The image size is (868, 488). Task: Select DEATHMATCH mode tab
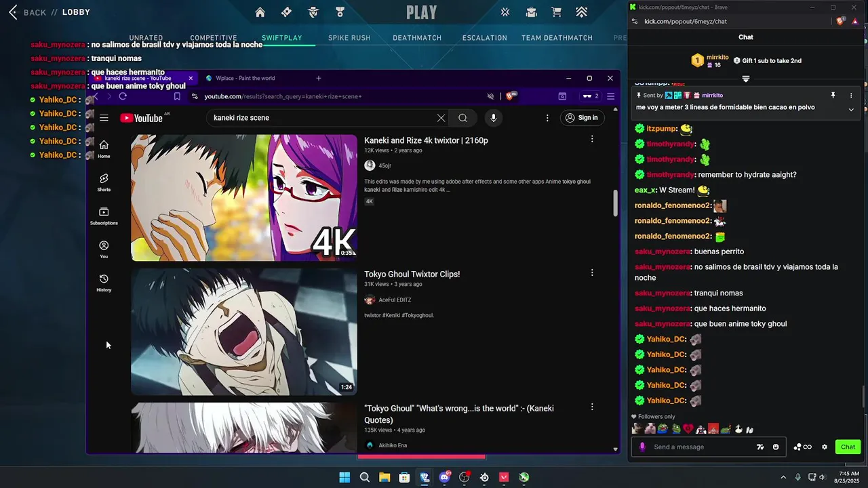coord(417,38)
